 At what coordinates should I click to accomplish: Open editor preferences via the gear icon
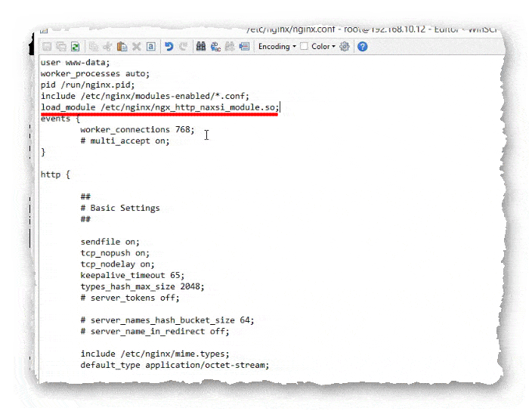tap(345, 46)
